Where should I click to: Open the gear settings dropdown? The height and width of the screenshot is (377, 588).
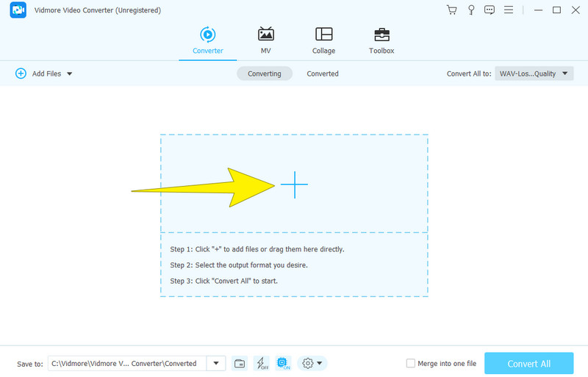point(312,363)
